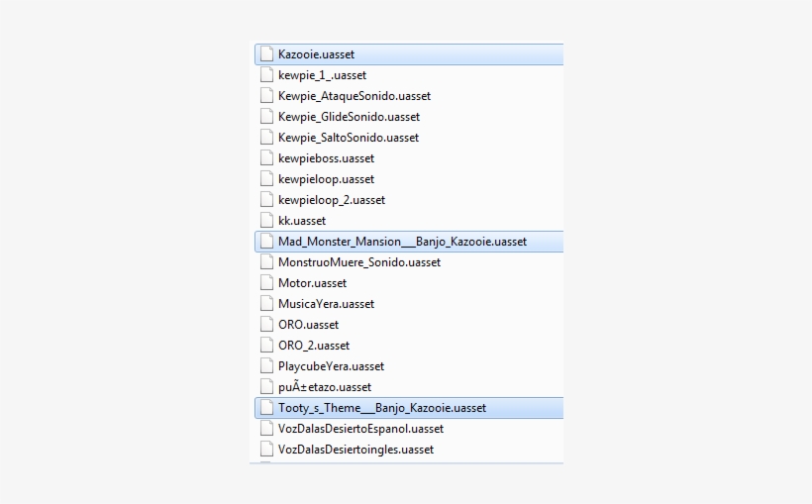Click the file icon beside kk.uasset
Image resolution: width=812 pixels, height=504 pixels.
pyautogui.click(x=266, y=220)
